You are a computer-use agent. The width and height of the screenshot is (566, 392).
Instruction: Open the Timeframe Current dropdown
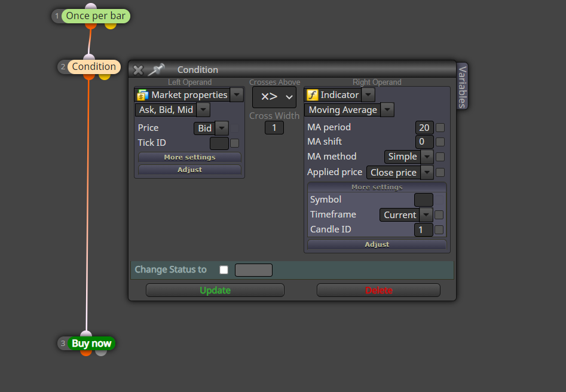[426, 215]
